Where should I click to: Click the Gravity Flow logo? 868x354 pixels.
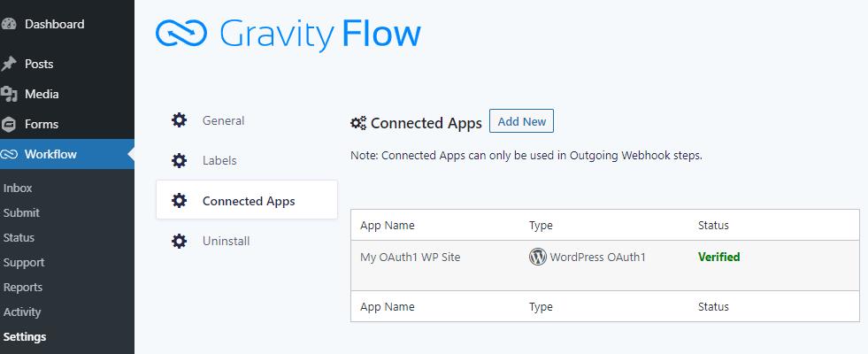pos(288,34)
